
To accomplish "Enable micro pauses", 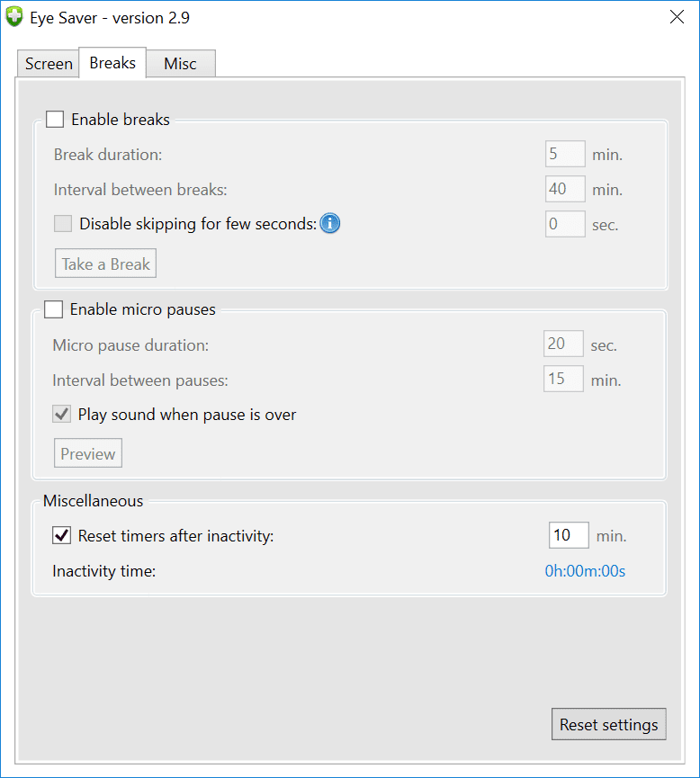I will click(53, 309).
